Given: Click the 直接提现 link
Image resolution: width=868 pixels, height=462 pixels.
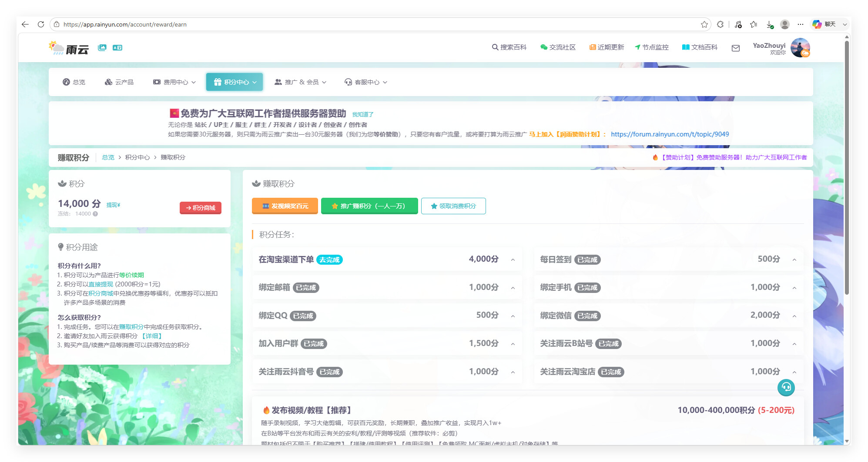Looking at the screenshot, I should tap(101, 284).
